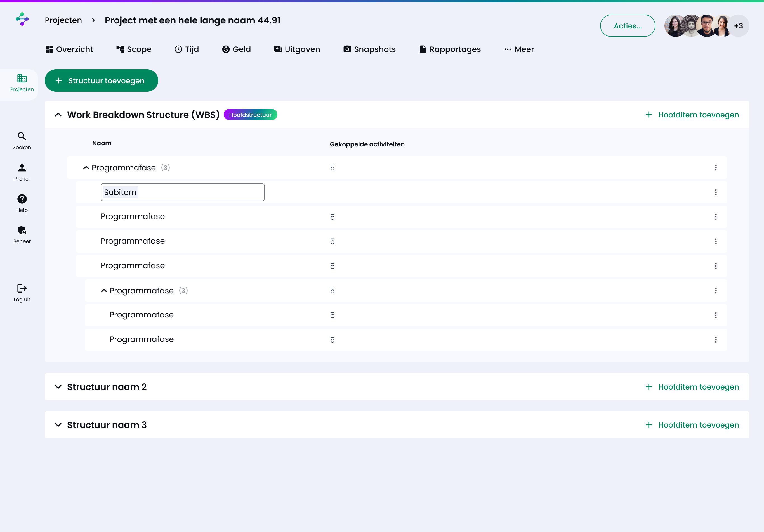Open Zoeken search in sidebar
764x532 pixels.
click(22, 141)
